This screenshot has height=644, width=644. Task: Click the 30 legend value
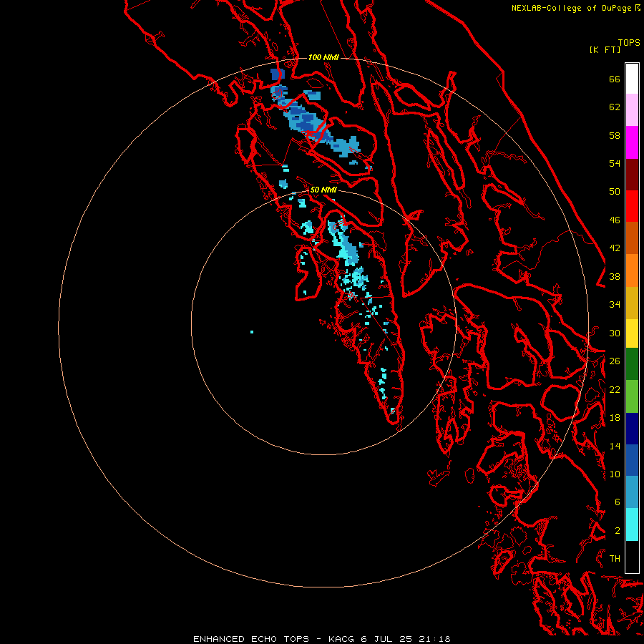pos(615,333)
